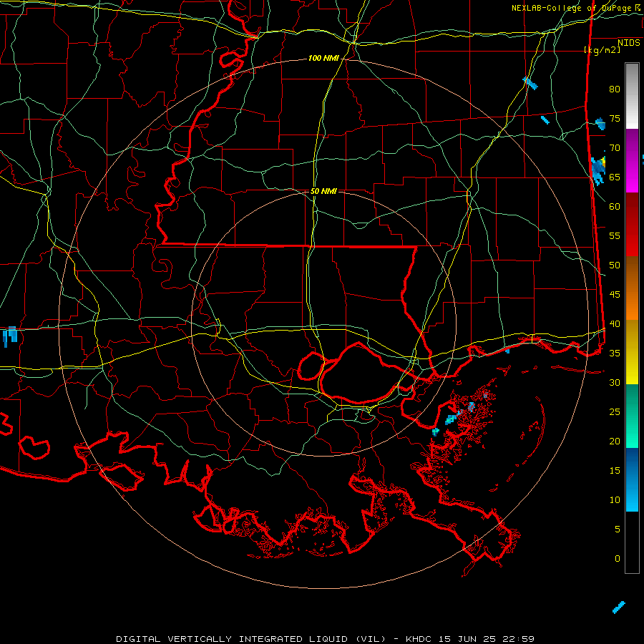Viewport: 644px width, 644px height.
Task: Click the 15 value on the scale
Action: [x=615, y=471]
